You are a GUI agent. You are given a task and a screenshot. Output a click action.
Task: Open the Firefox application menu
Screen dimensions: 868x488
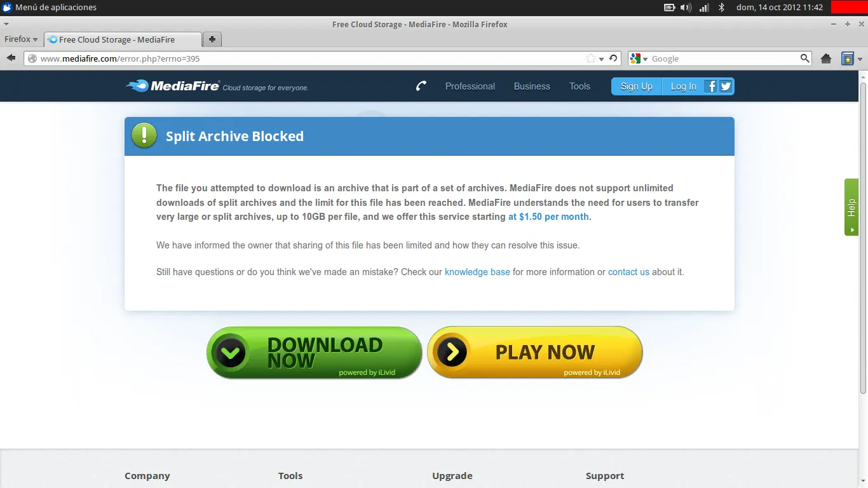pos(21,39)
